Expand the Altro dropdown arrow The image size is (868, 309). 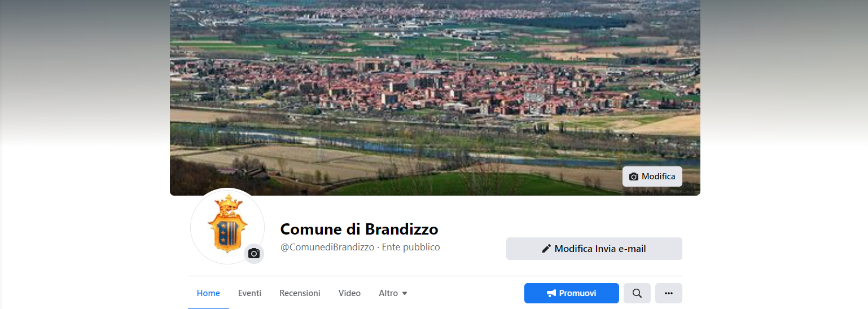pyautogui.click(x=405, y=294)
